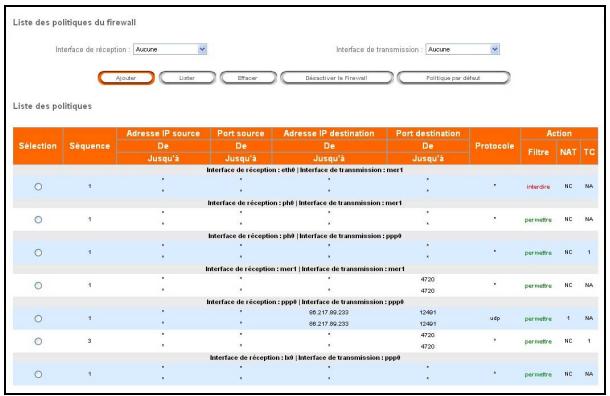Click sequence number 3 cell

[x=89, y=341]
